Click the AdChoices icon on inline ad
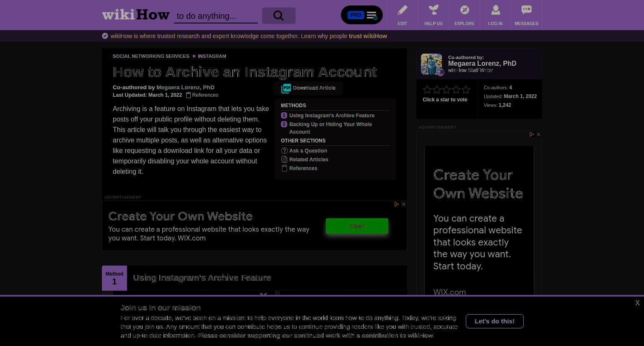Screen dimensions: 644x346 (397, 204)
